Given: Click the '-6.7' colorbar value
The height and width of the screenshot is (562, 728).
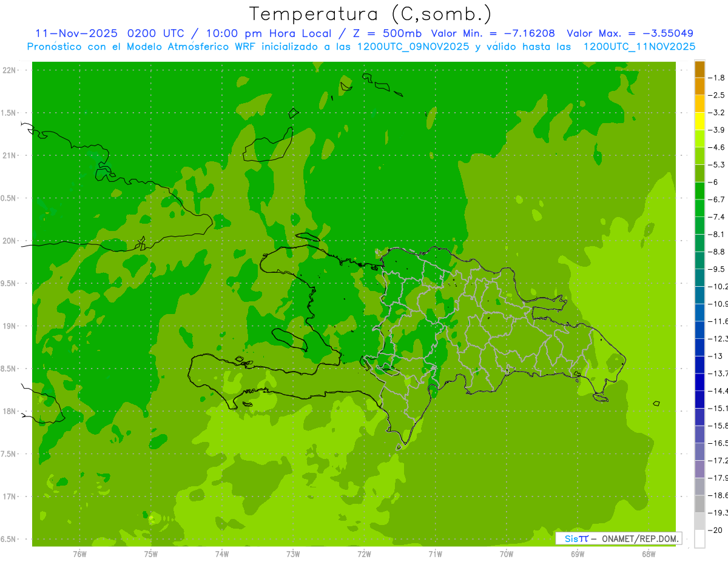Looking at the screenshot, I should (x=717, y=199).
